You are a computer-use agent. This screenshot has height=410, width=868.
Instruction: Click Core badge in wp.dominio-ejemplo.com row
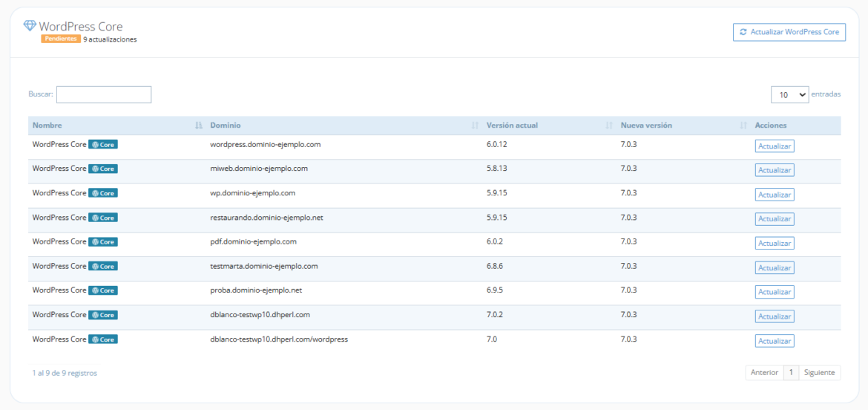click(103, 193)
